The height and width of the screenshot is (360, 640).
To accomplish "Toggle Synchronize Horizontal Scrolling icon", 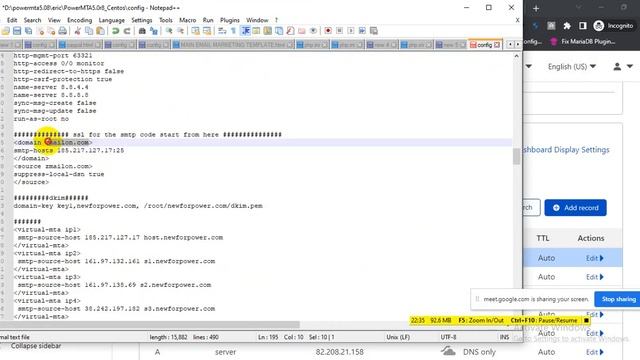I will 207,31.
